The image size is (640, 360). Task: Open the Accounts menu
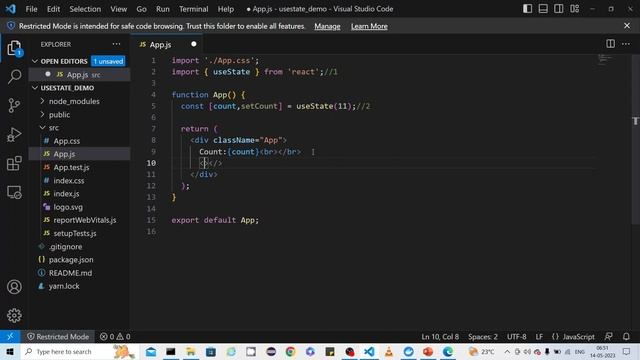[14, 287]
